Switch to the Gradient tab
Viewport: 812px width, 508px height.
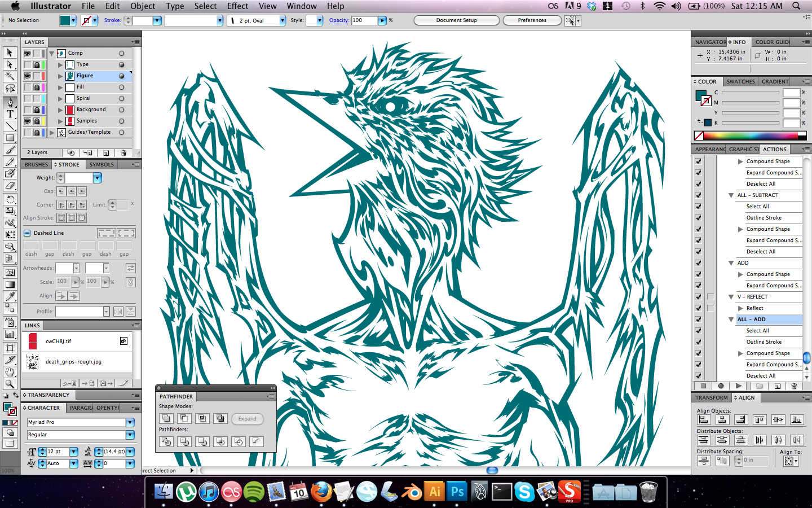click(775, 82)
